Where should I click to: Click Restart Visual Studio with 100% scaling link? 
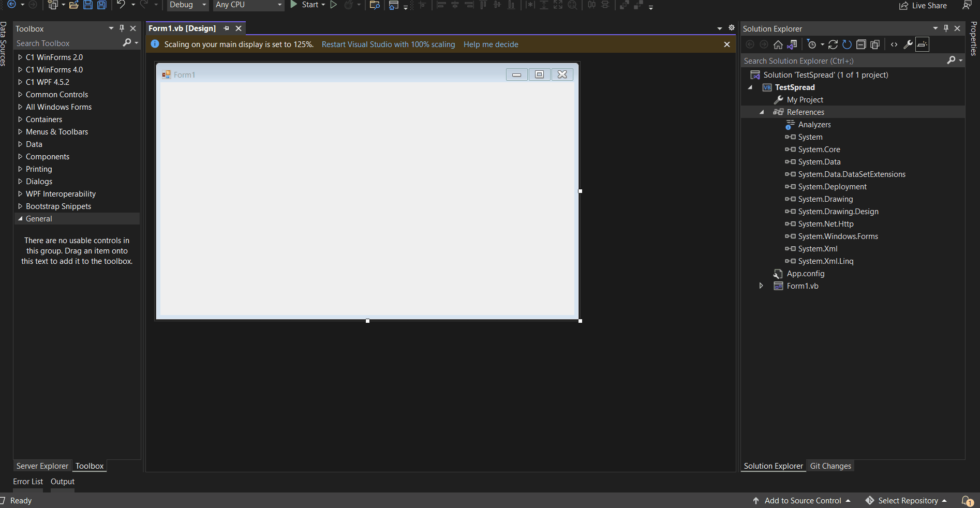pos(389,44)
